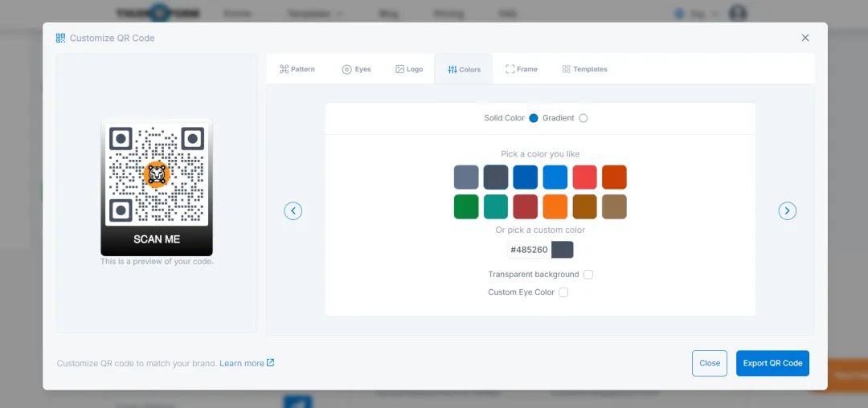Select the Solid Color radio button
This screenshot has width=868, height=408.
click(534, 118)
